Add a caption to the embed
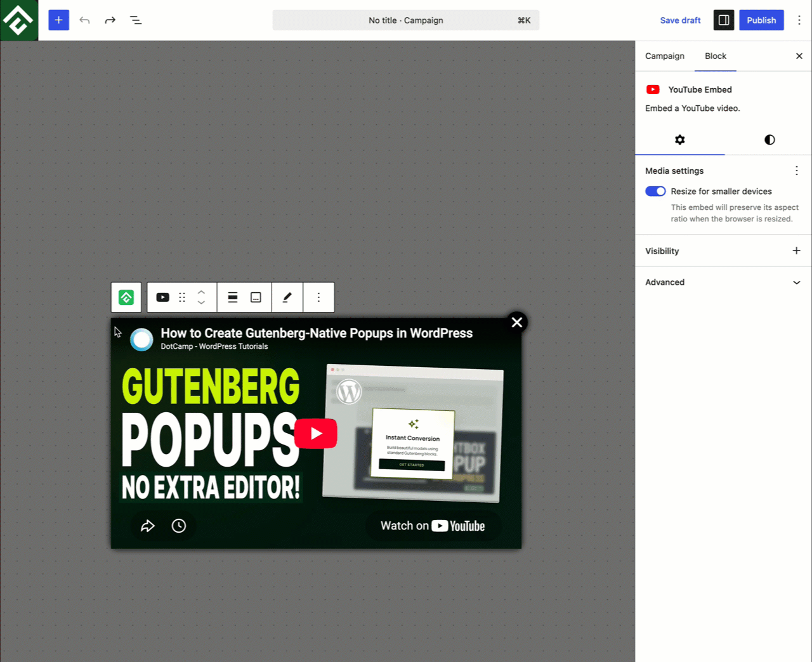 coord(256,297)
